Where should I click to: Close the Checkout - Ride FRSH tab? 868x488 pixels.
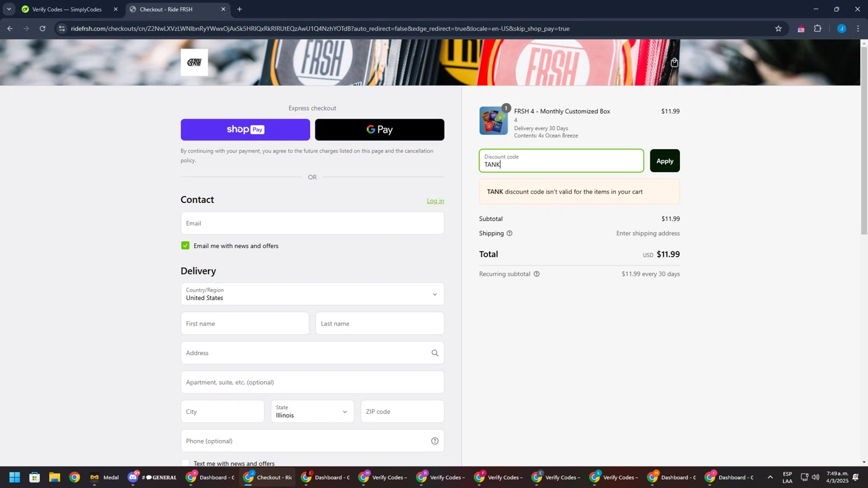[x=223, y=9]
